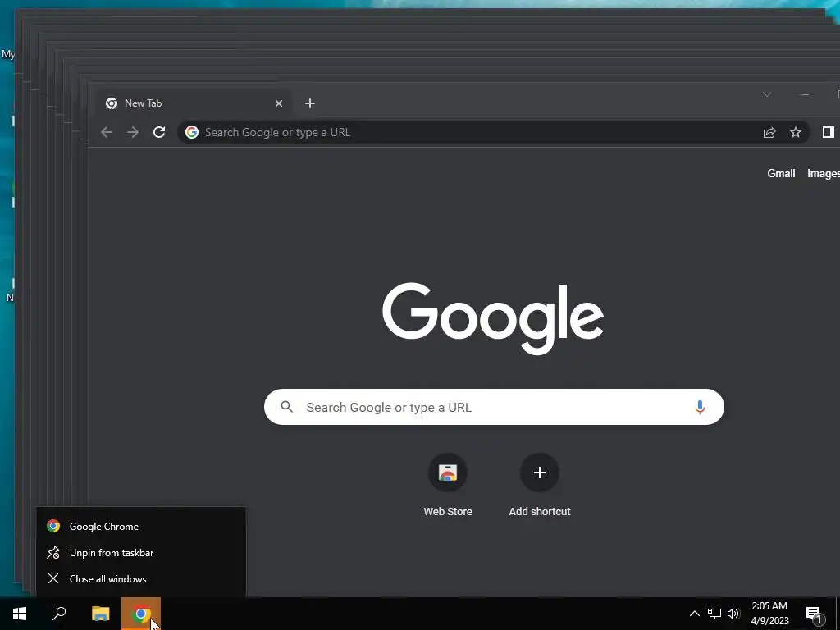Open taskbar search magnifier
This screenshot has height=630, width=840.
59,614
